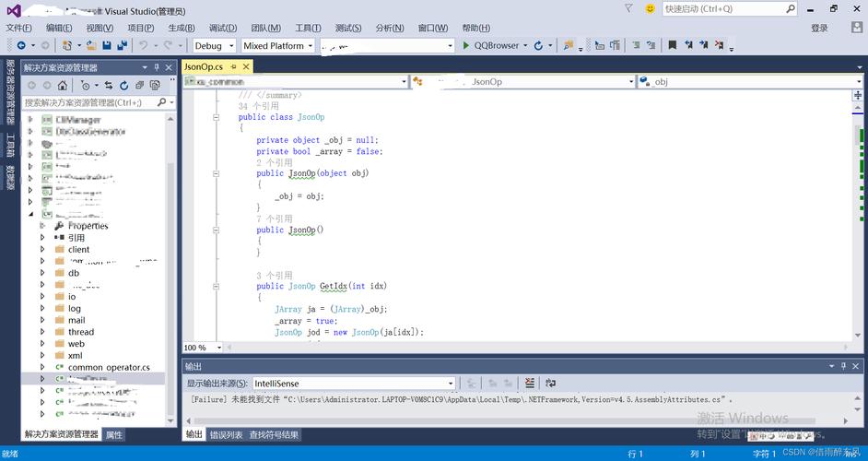Click Show All Files icon in Solution Explorer
868x461 pixels.
tap(155, 86)
